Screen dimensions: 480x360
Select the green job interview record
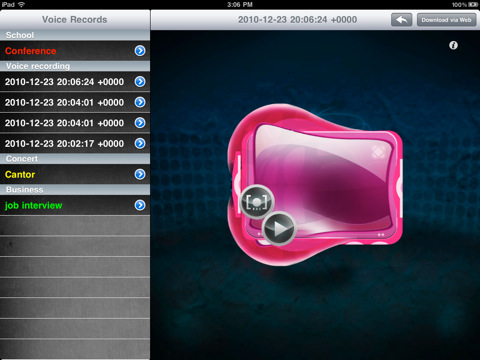pos(75,205)
